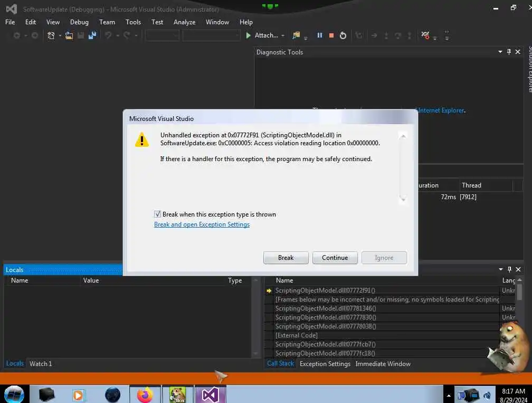Switch to the Immediate Window tab
Screen dimensions: 532x403
coord(383,363)
